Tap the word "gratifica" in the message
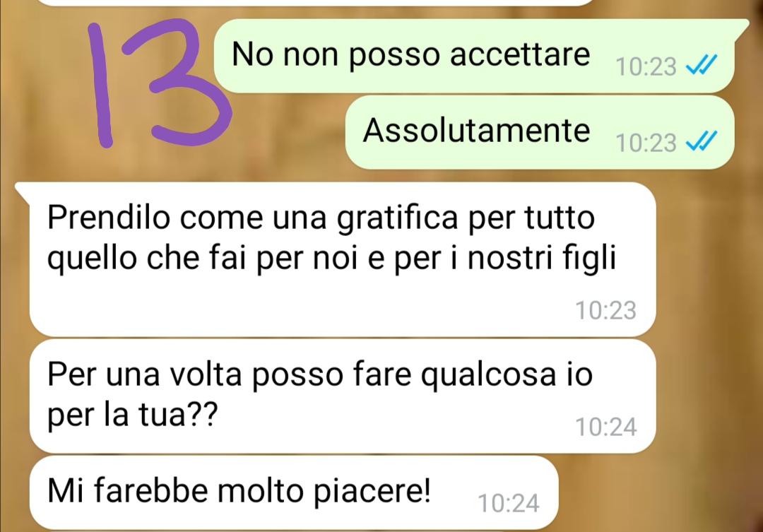The image size is (763, 532). tap(398, 218)
